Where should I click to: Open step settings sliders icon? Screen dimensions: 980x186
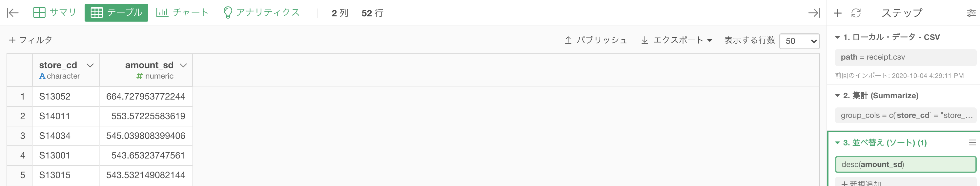[971, 13]
